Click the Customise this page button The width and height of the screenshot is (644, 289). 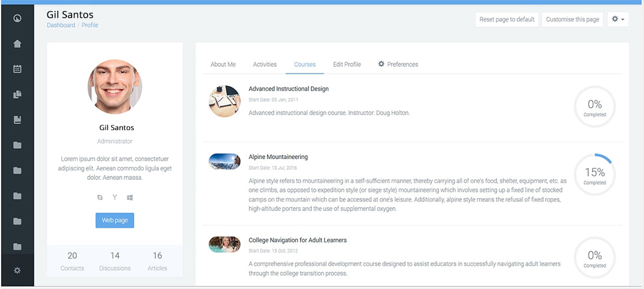point(572,19)
